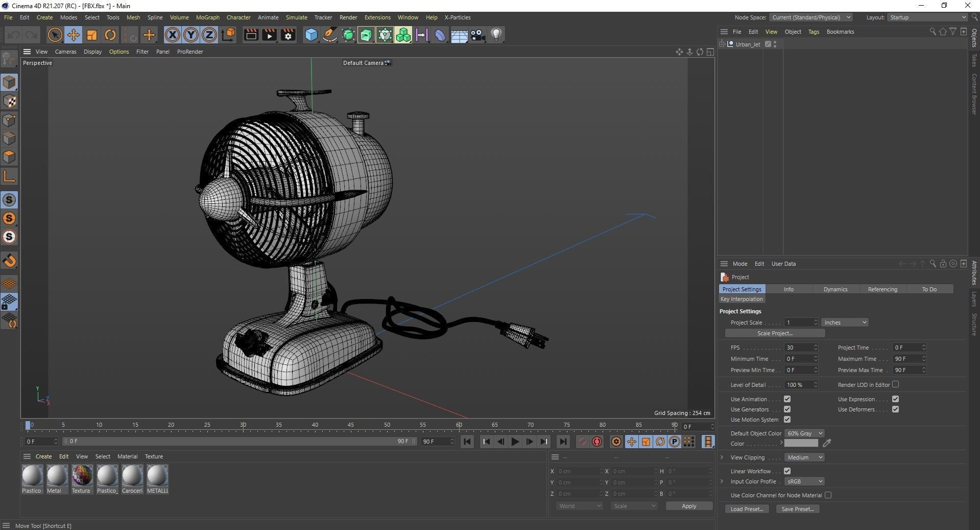Select the Rotate tool in toolbar
The width and height of the screenshot is (980, 530).
(110, 35)
